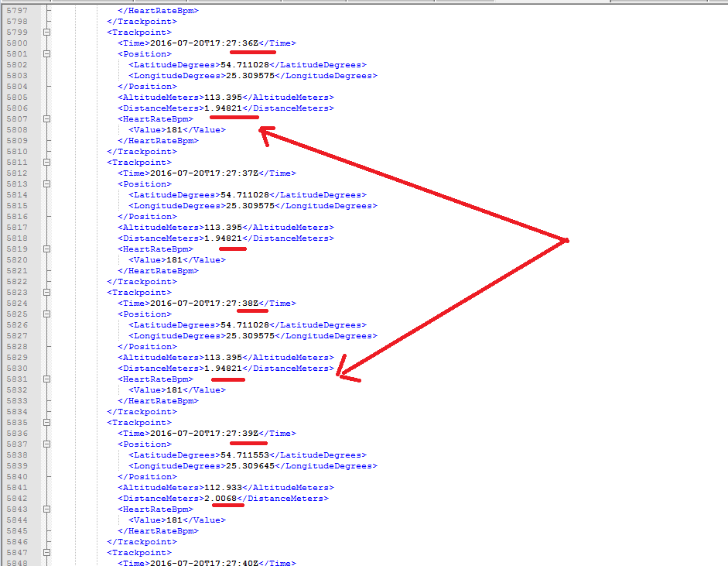
Task: Click the opening <Trackpoint> tag on line 5799
Action: coord(139,33)
